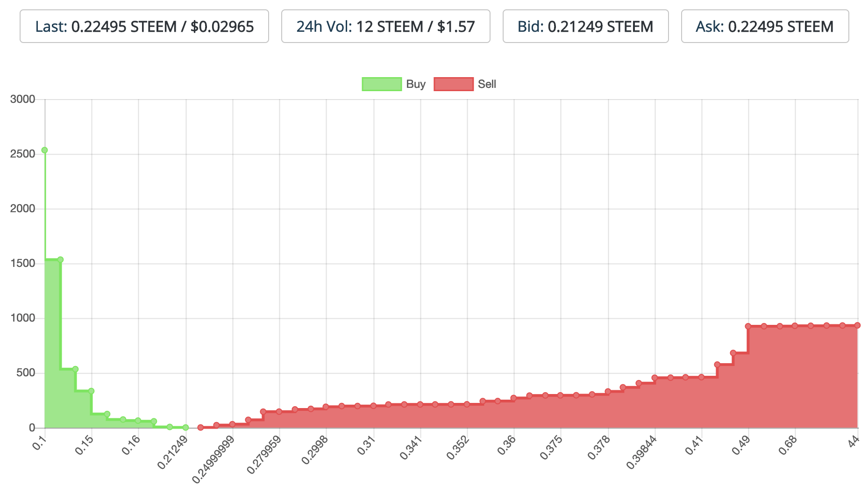Click the green Buy legend color box
Viewport: 868px width, 502px height.
click(x=382, y=84)
